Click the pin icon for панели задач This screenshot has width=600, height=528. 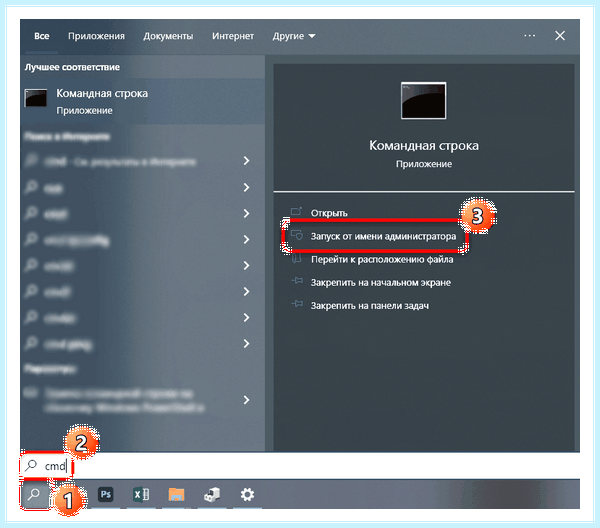coord(297,304)
